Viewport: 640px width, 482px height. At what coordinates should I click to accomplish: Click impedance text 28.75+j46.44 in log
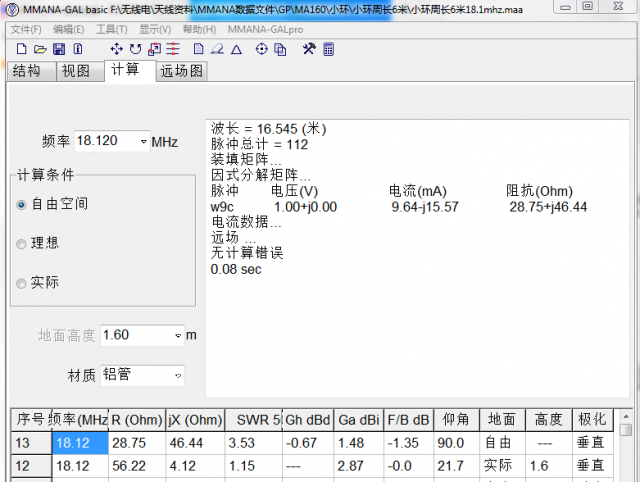pyautogui.click(x=548, y=207)
